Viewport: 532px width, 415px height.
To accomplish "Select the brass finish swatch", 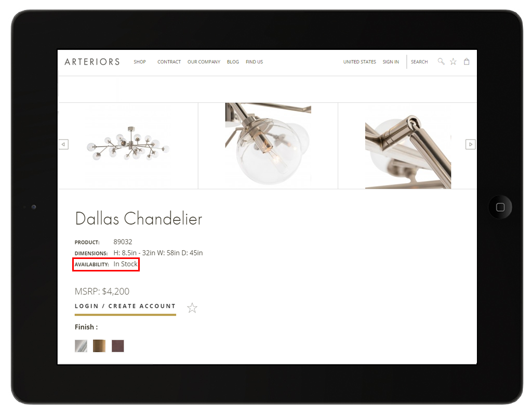I will (x=99, y=346).
